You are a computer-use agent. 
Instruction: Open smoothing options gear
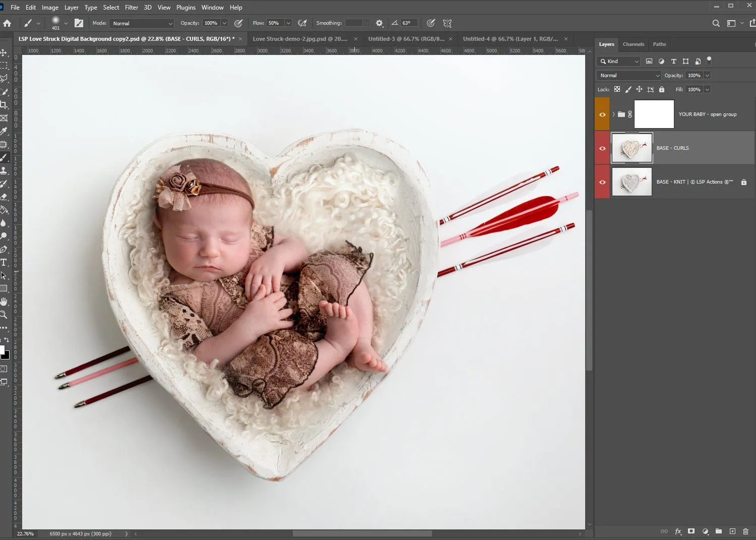pyautogui.click(x=380, y=23)
